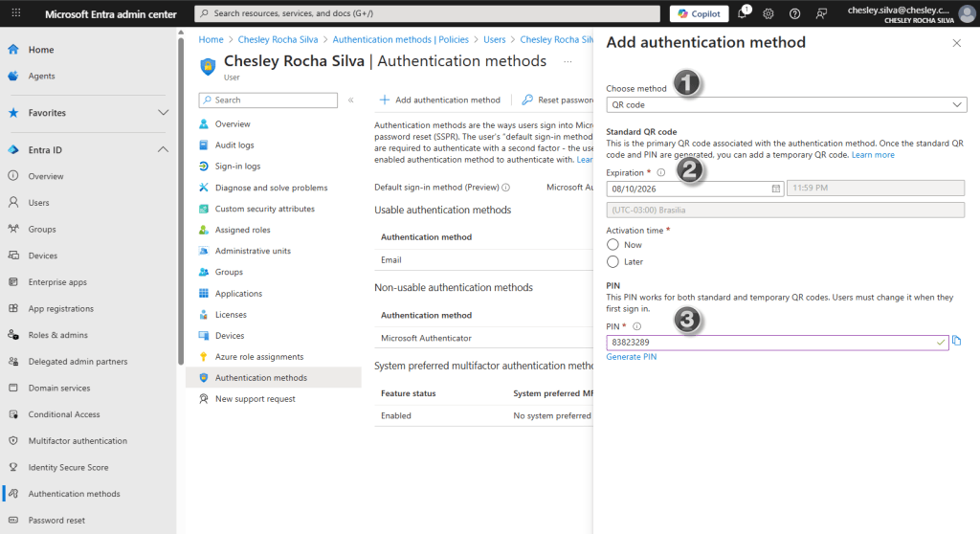Open the settings gear icon
980x534 pixels.
[x=768, y=13]
